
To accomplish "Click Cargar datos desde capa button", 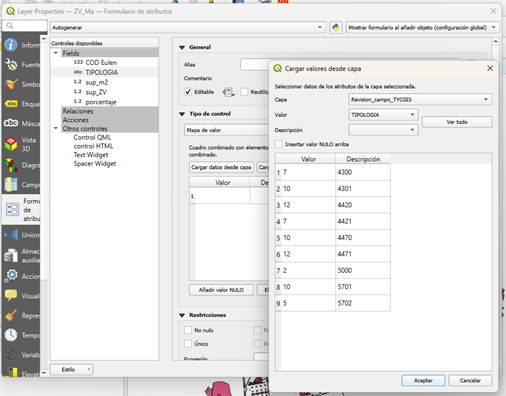I will pyautogui.click(x=221, y=167).
